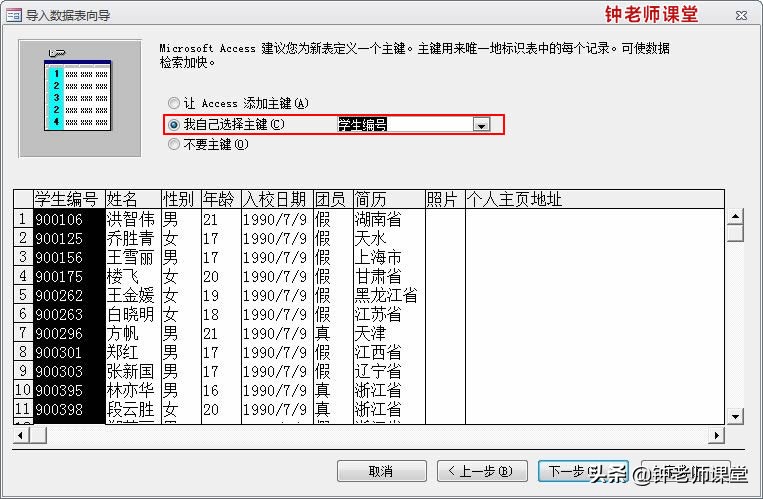Click the wizard title bar window icon
Screen dimensions: 763x499
coord(14,15)
